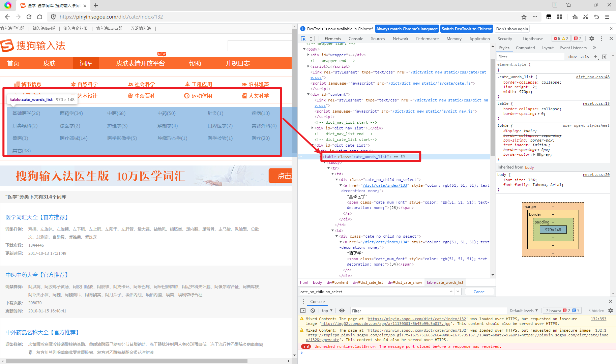
Task: Open DevTools three-dot customize menu
Action: pyautogui.click(x=601, y=38)
